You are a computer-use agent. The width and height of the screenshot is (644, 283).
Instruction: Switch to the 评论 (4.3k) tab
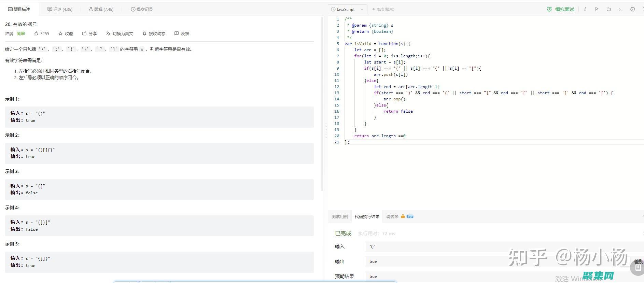click(x=60, y=9)
